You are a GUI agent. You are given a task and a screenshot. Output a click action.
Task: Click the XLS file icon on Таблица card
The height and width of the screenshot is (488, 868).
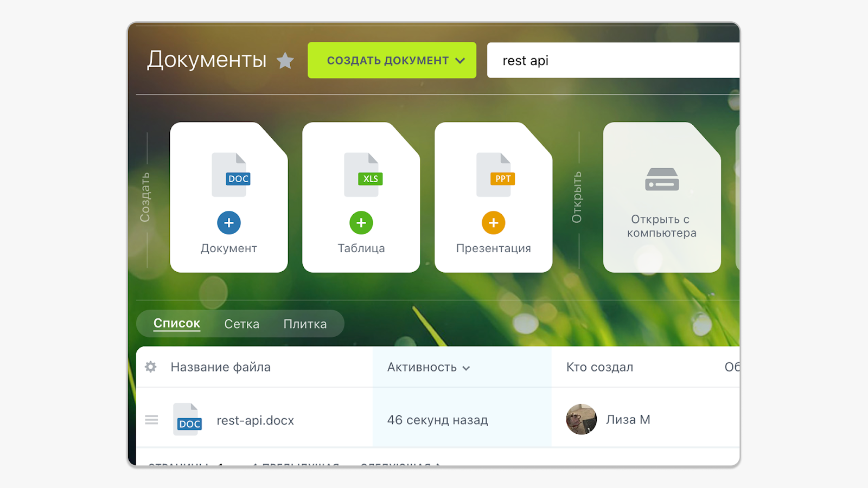click(363, 175)
